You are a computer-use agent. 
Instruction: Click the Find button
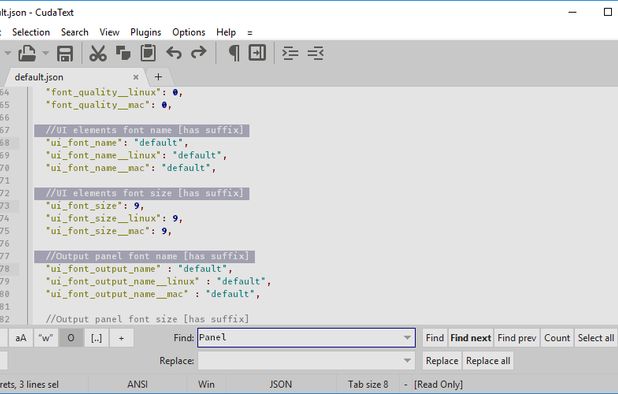tap(435, 338)
